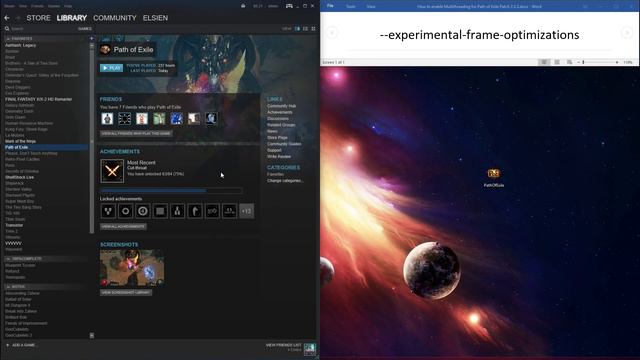640x360 pixels.
Task: Select Print Layout icon in Word status bar
Action: (x=557, y=62)
